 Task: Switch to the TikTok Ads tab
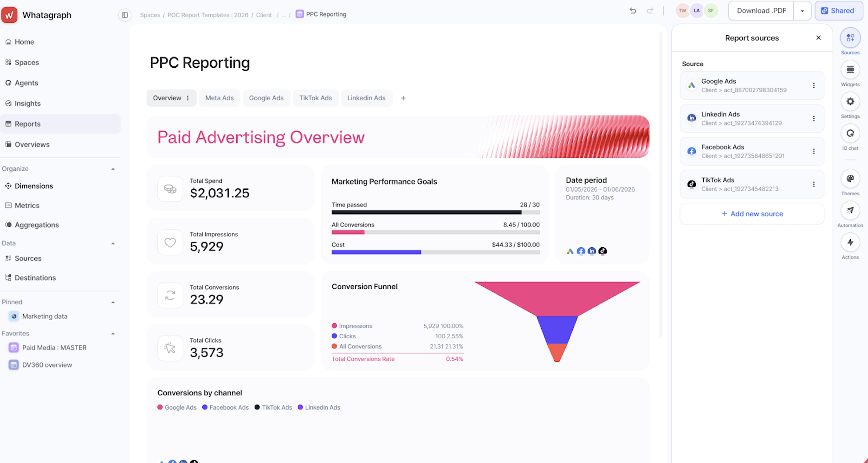click(x=316, y=98)
